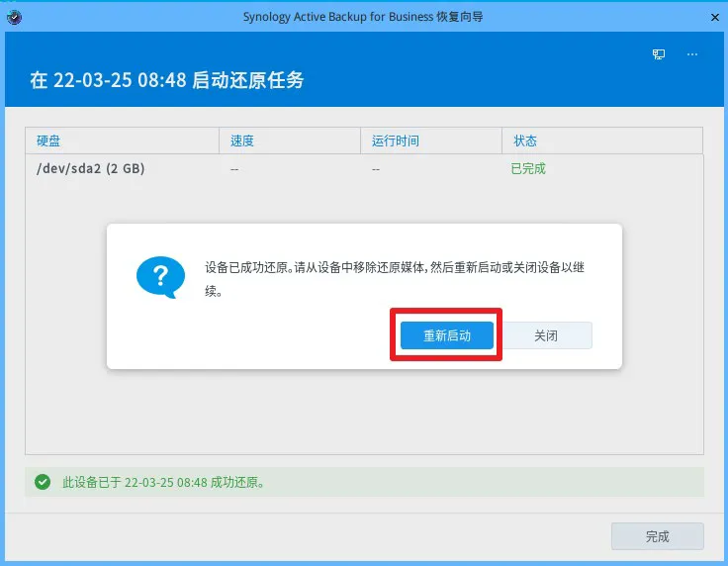Click the blue question mark dialog icon
This screenshot has height=566, width=728.
(x=160, y=277)
